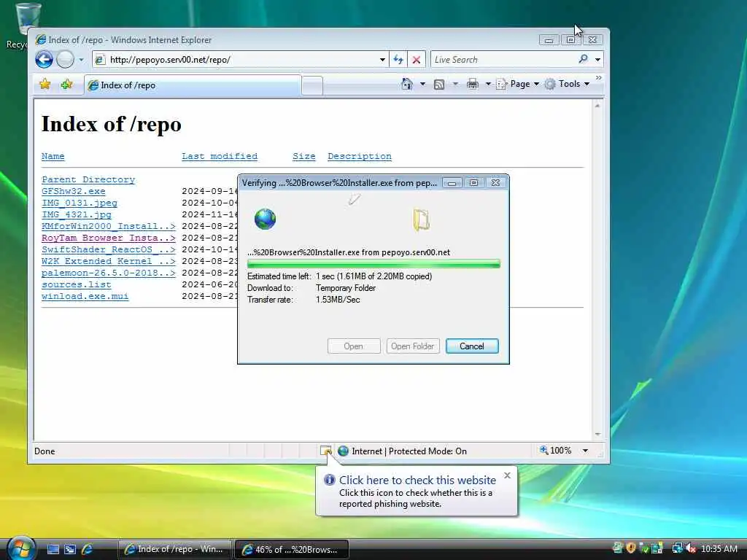Open IMG_4321.jpg link
The height and width of the screenshot is (560, 747).
point(76,214)
